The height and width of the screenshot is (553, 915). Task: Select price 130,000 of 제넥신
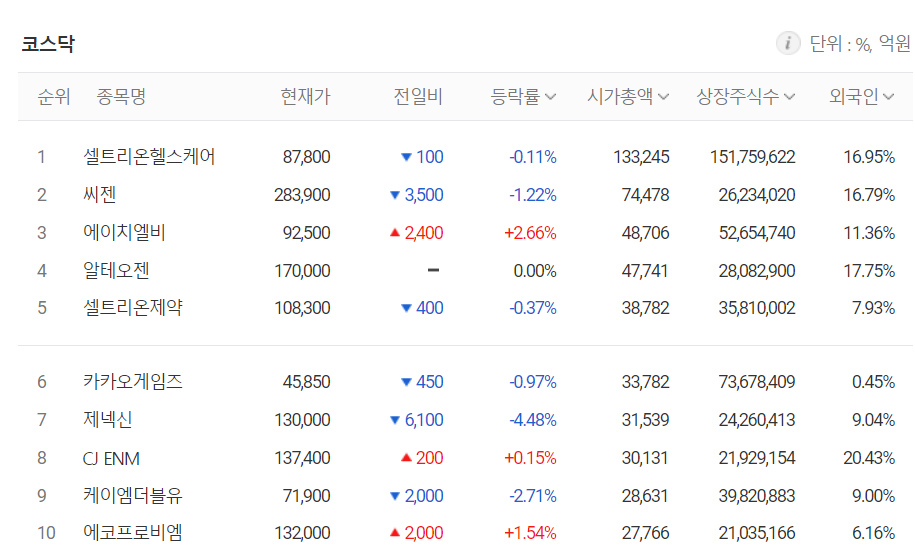click(302, 419)
